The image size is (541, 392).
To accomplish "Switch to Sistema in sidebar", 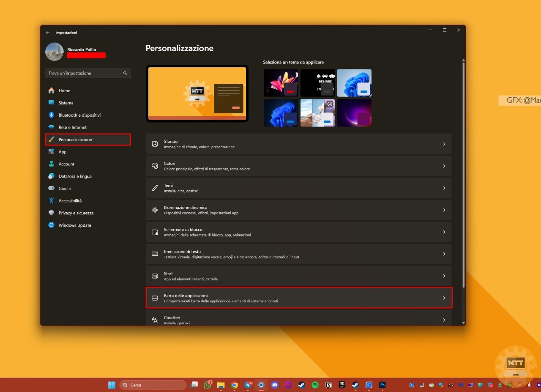I will click(66, 103).
